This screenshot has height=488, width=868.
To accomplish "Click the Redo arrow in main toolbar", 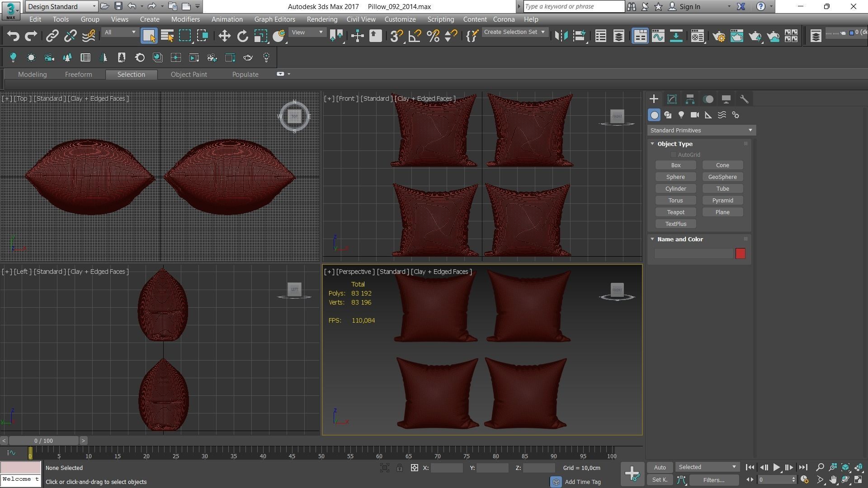I will click(x=31, y=36).
